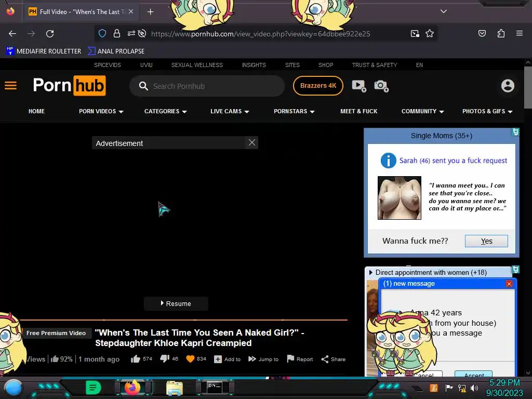Open the taskbar clock and date
Viewport: 532px width, 399px height.
[x=504, y=388]
